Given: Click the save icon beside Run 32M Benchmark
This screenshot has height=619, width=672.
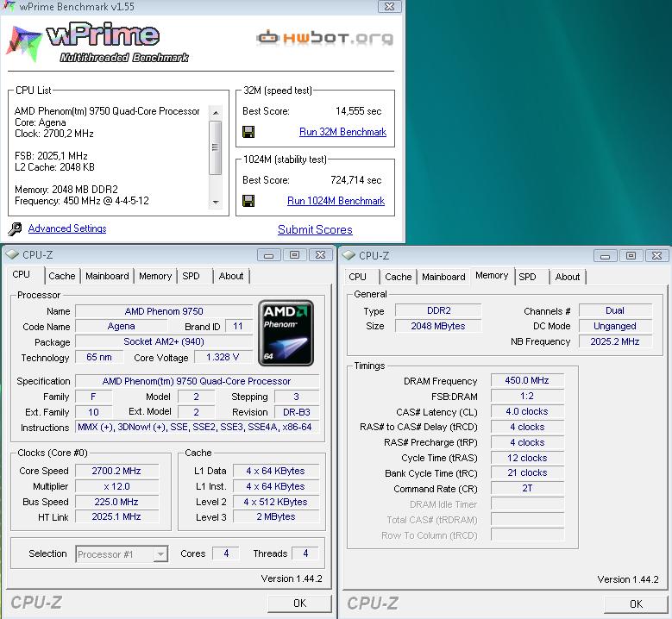Looking at the screenshot, I should click(248, 132).
